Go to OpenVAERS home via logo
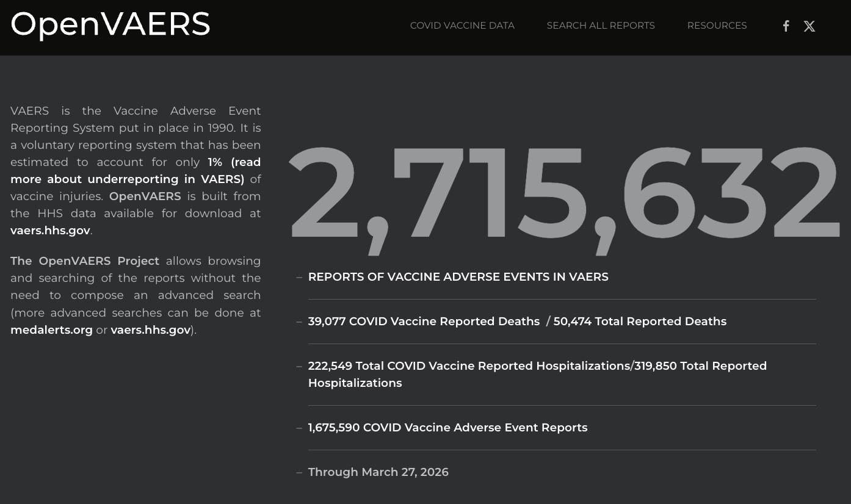 110,25
